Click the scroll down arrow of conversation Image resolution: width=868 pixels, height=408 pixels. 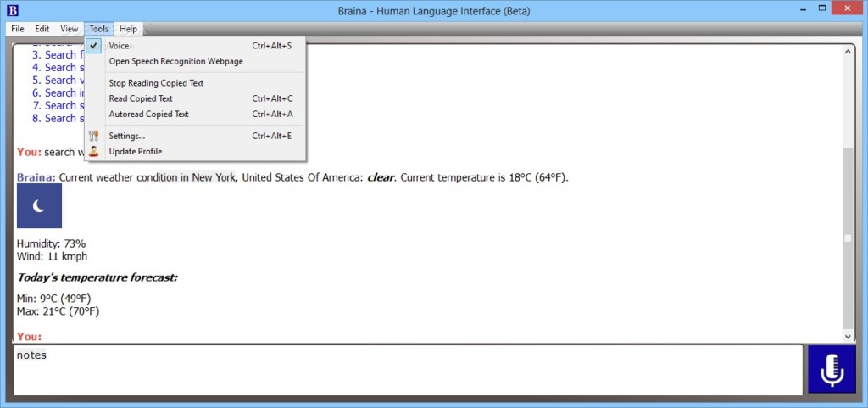click(848, 336)
